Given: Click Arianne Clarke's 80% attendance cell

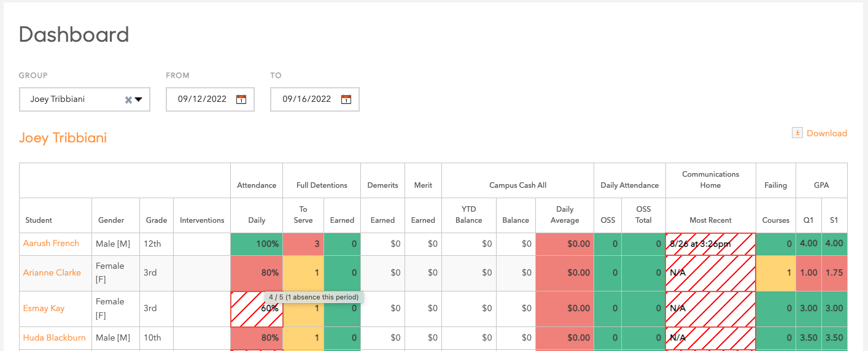Looking at the screenshot, I should click(x=257, y=273).
